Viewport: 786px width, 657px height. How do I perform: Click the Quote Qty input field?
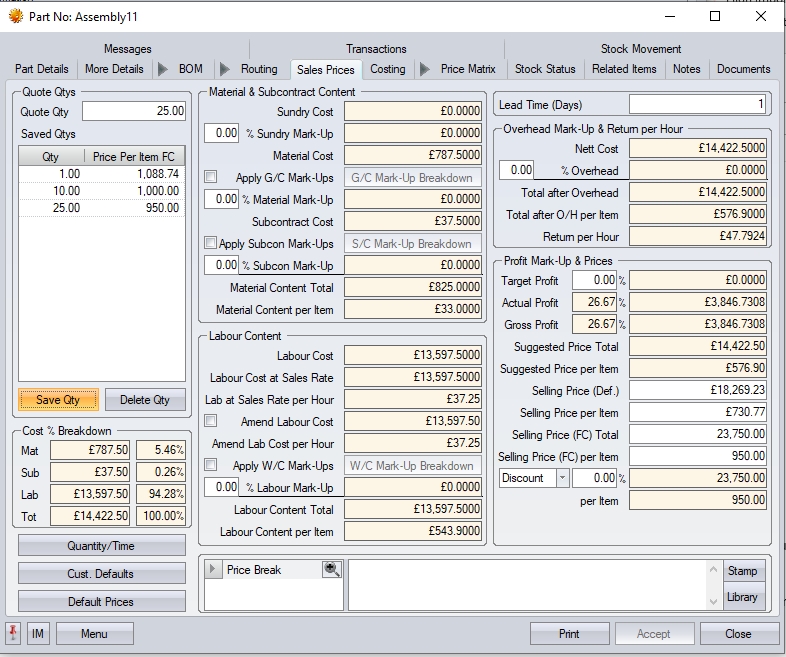[x=133, y=112]
